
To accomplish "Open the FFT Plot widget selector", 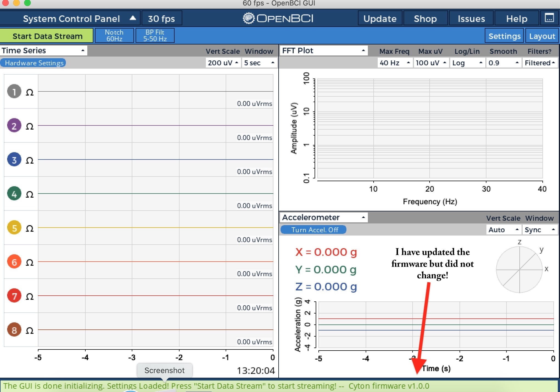I will coord(324,51).
